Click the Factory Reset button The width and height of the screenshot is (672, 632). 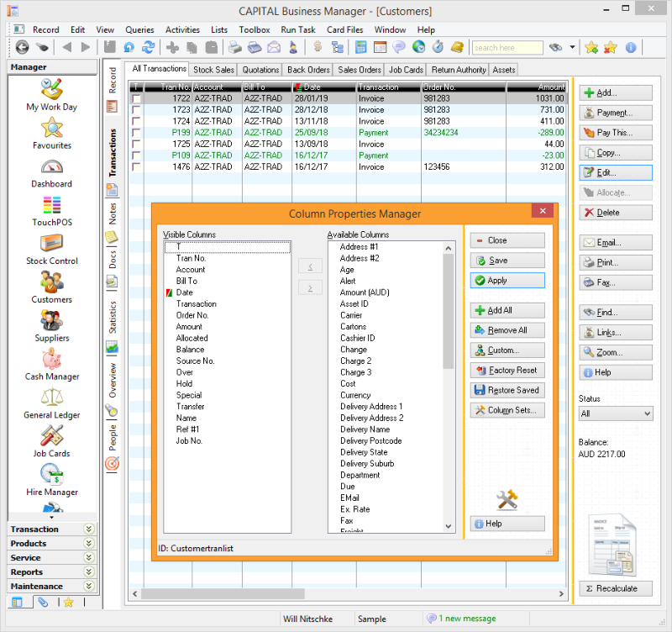(507, 370)
